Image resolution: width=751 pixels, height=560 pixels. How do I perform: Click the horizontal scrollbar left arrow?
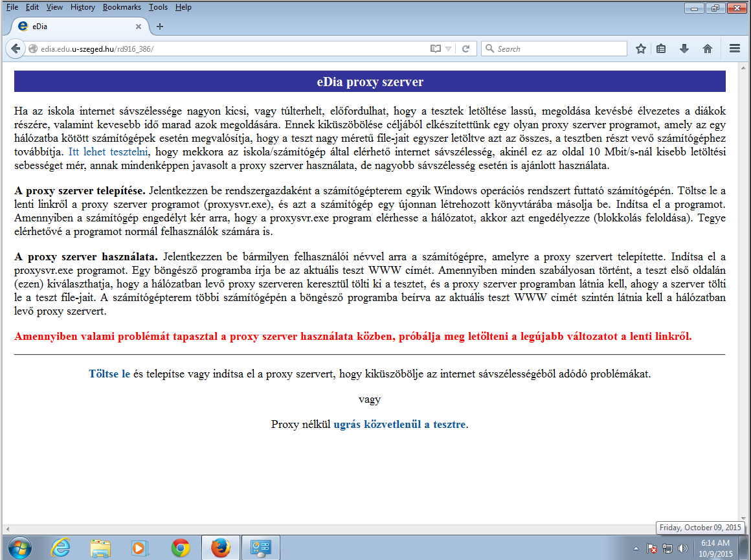coord(8,529)
